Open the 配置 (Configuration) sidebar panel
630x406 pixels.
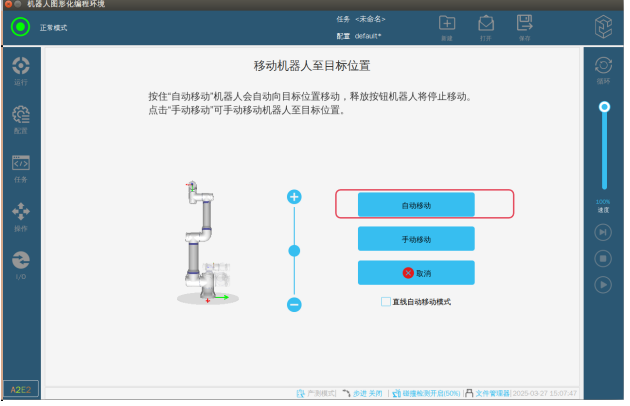(x=20, y=119)
